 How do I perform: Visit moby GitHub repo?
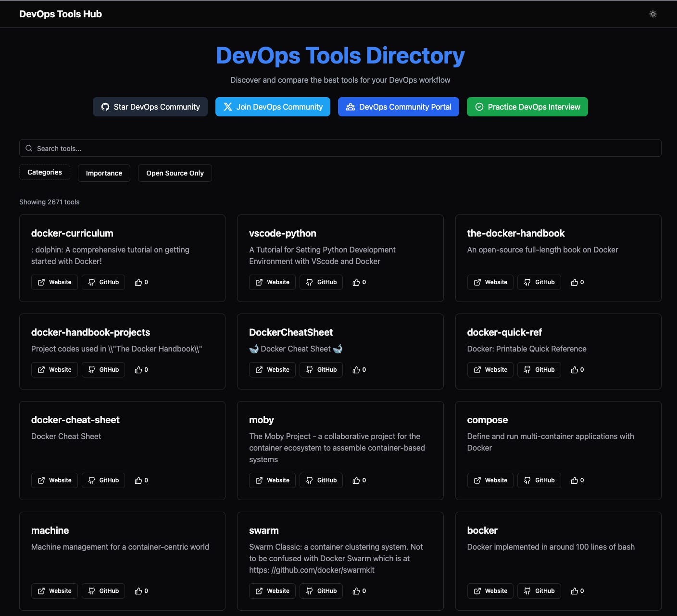(x=321, y=480)
